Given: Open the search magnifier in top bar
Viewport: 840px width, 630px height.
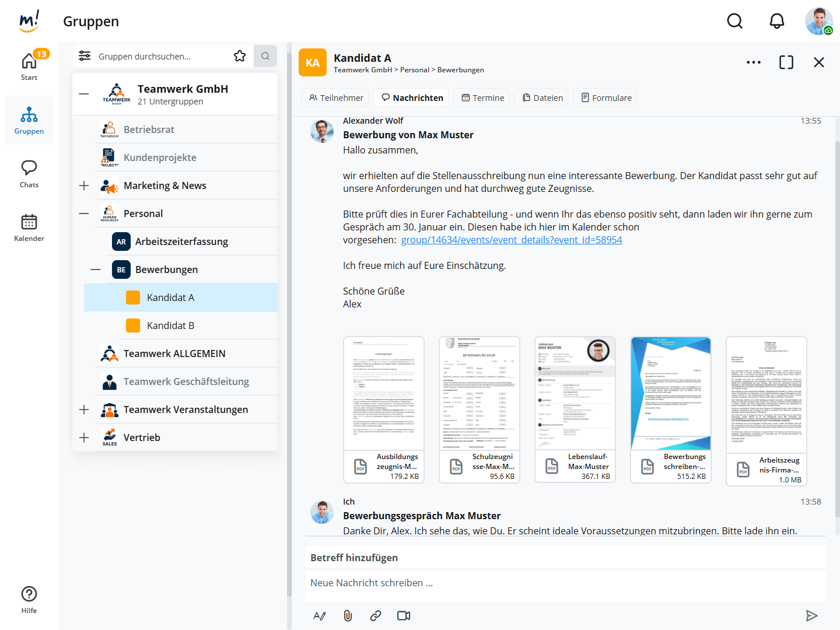Looking at the screenshot, I should pyautogui.click(x=734, y=21).
